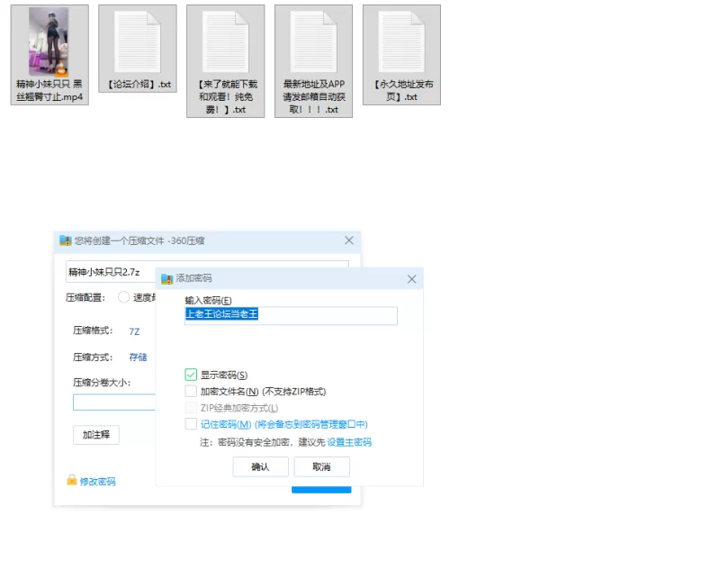Viewport: 720px width, 588px height.
Task: Close the 添加密码 dialog
Action: pyautogui.click(x=412, y=279)
